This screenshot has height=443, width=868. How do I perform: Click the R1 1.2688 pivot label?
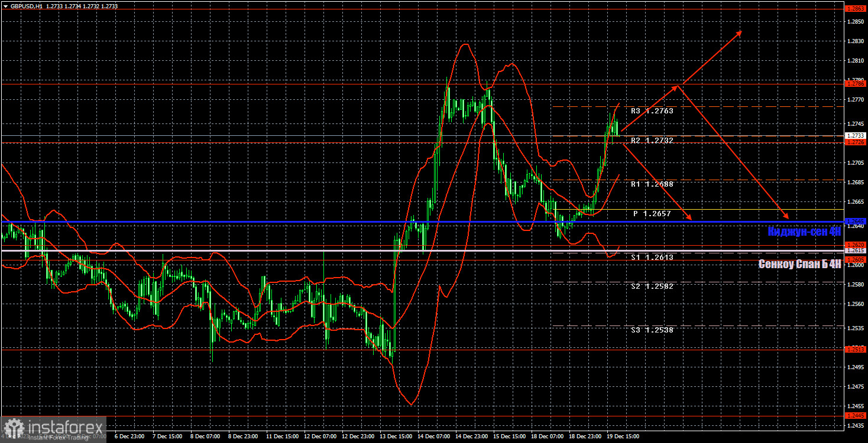point(652,184)
